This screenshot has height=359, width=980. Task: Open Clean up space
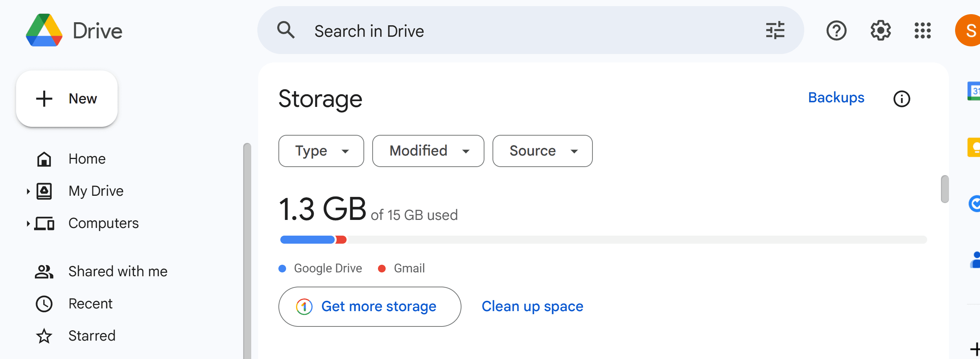[x=532, y=306]
